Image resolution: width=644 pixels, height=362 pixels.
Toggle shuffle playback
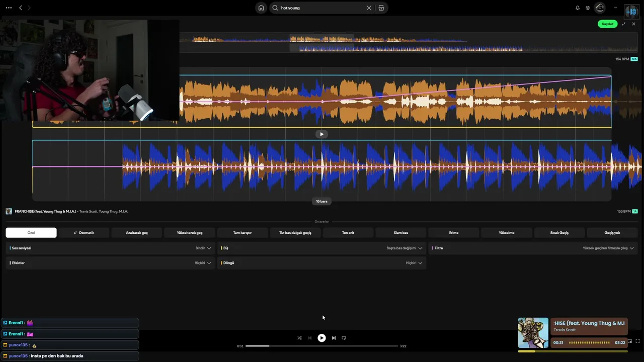(x=299, y=338)
